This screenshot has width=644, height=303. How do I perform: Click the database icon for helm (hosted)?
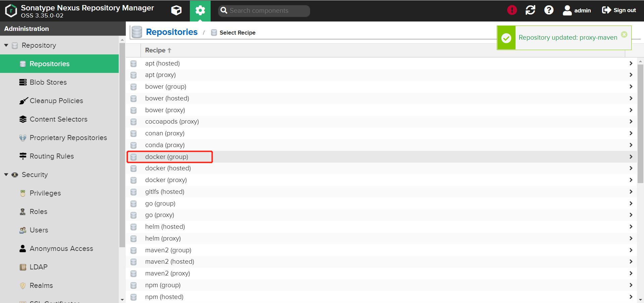coord(133,227)
